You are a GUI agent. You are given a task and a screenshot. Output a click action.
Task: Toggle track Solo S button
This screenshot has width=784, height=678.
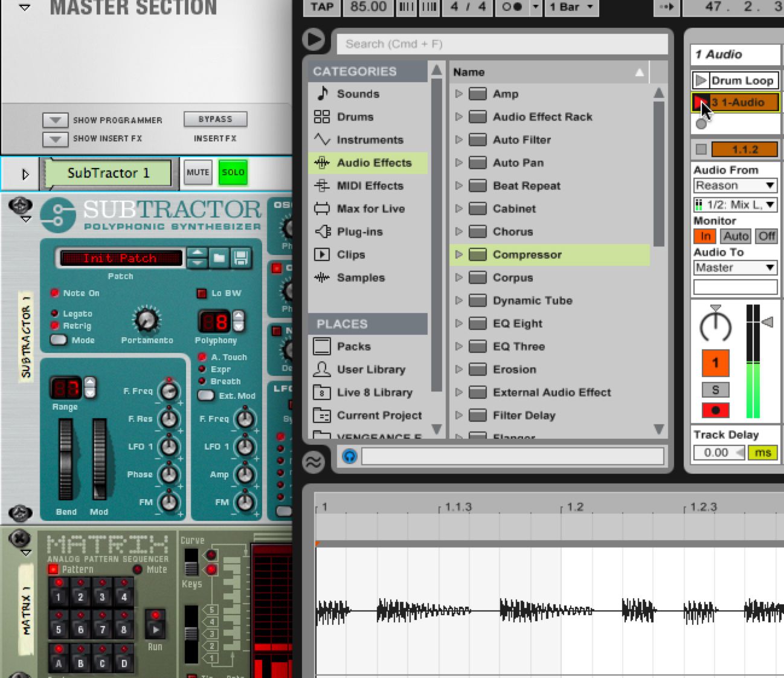(x=715, y=390)
